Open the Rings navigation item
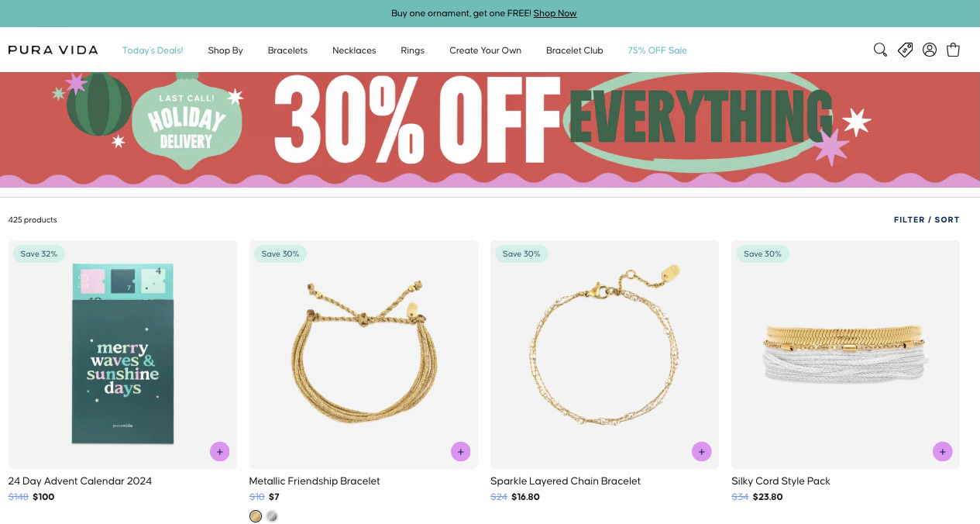The width and height of the screenshot is (980, 524). point(412,50)
